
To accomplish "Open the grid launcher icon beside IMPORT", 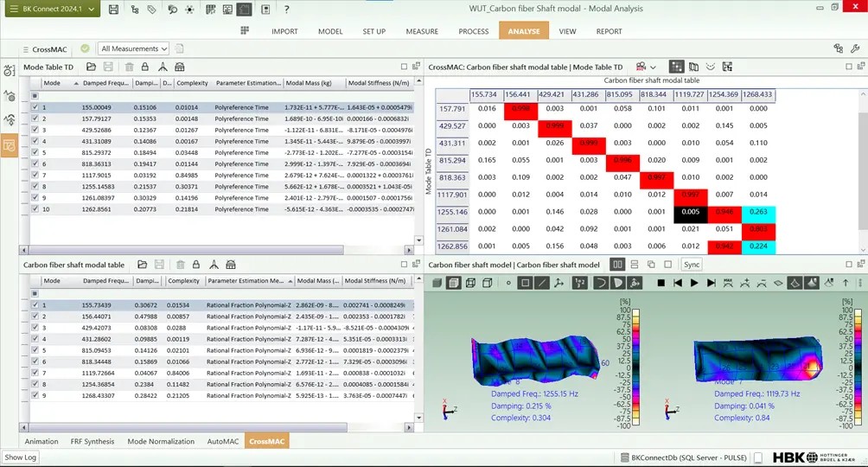I will point(245,30).
